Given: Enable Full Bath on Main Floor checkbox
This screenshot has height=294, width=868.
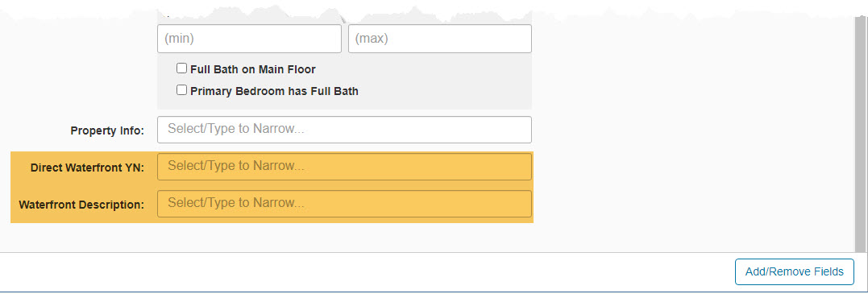Looking at the screenshot, I should pyautogui.click(x=181, y=68).
